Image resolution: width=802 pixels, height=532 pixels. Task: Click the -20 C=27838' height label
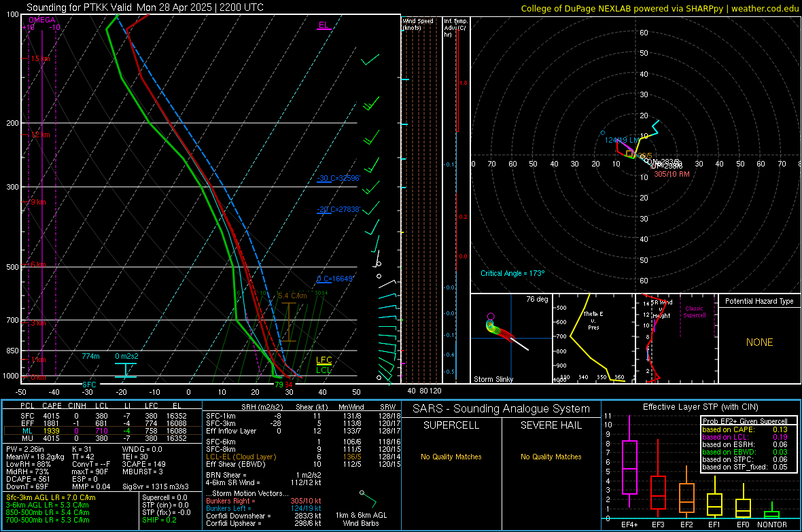point(338,209)
